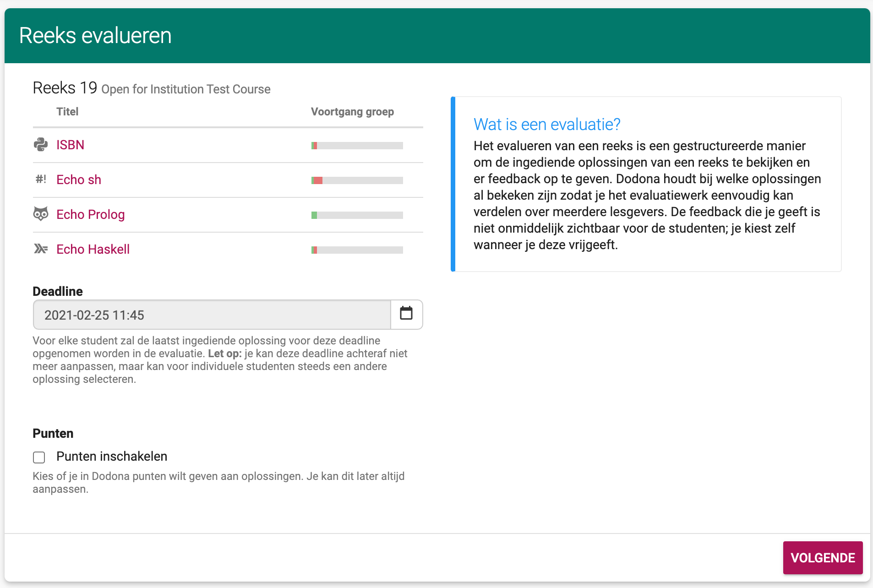
Task: Click the deadline help text starting "Voor elke student"
Action: [220, 360]
